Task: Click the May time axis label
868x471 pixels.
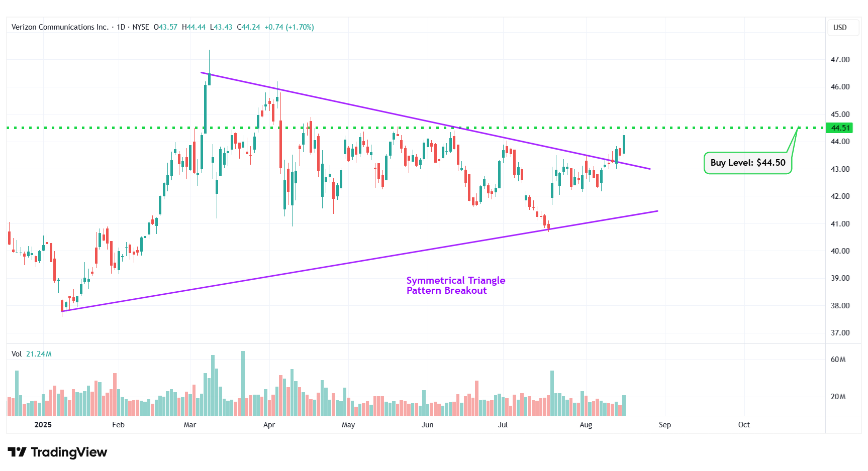Action: point(348,425)
